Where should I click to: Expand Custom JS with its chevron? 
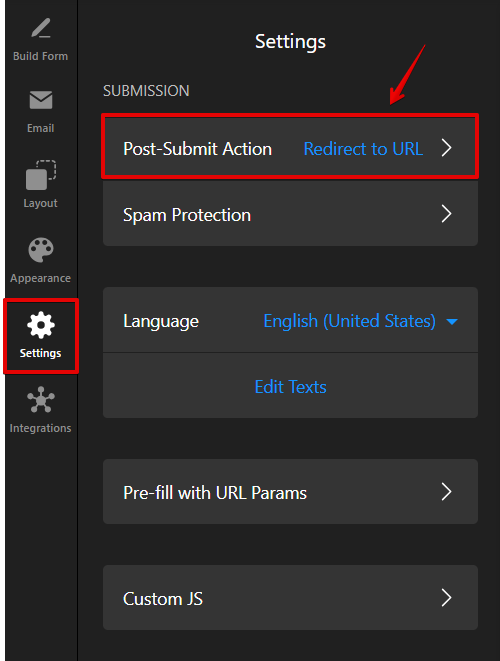tap(447, 597)
